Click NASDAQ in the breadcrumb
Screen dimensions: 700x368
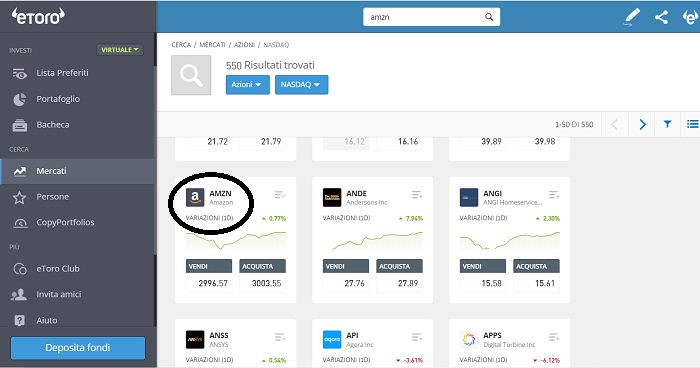pos(276,45)
